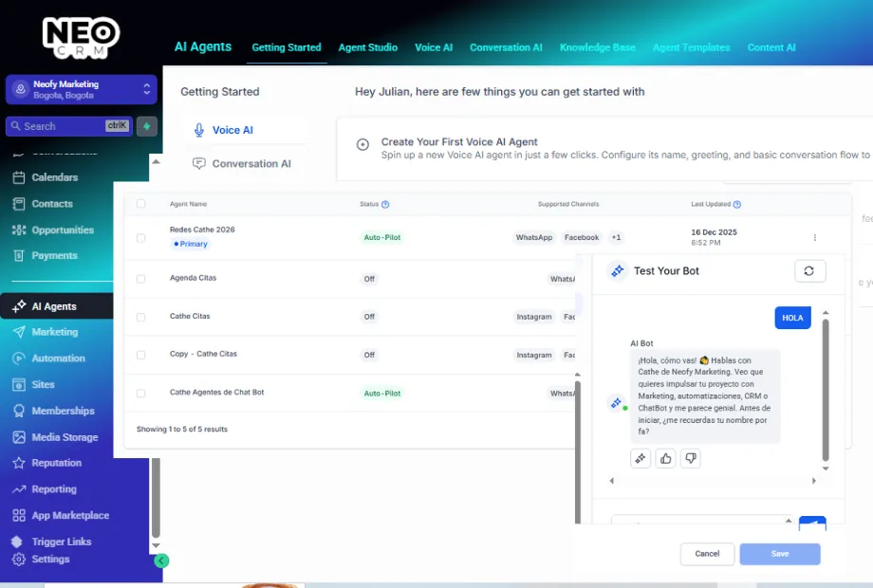Screen dimensions: 873x588
Task: Send the chat message with the blue send button
Action: 812,523
